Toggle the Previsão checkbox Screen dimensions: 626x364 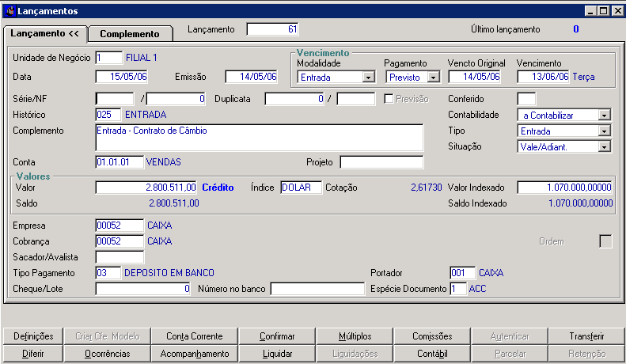click(x=389, y=99)
